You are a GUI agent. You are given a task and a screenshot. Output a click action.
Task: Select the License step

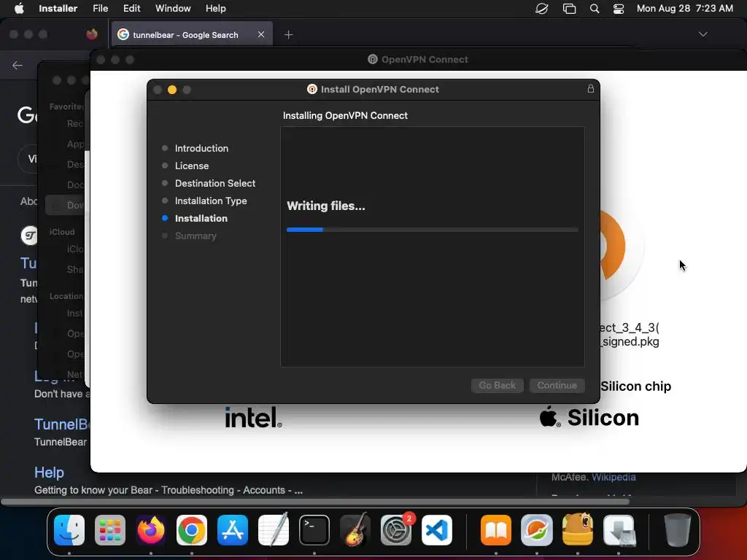(192, 166)
